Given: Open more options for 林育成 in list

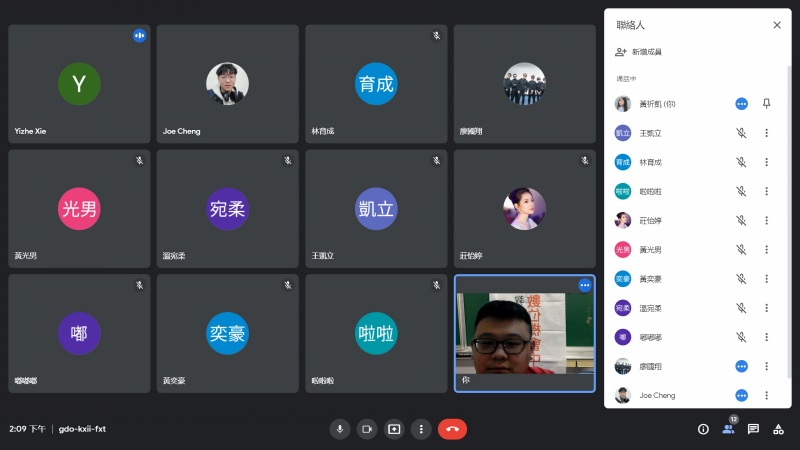Looking at the screenshot, I should pos(767,162).
